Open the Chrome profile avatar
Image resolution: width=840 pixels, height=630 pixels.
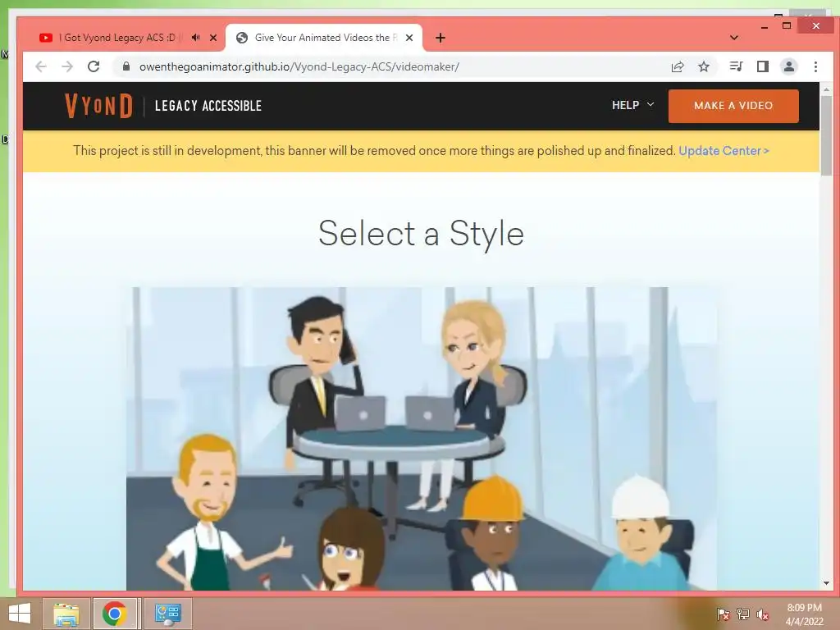coord(789,66)
